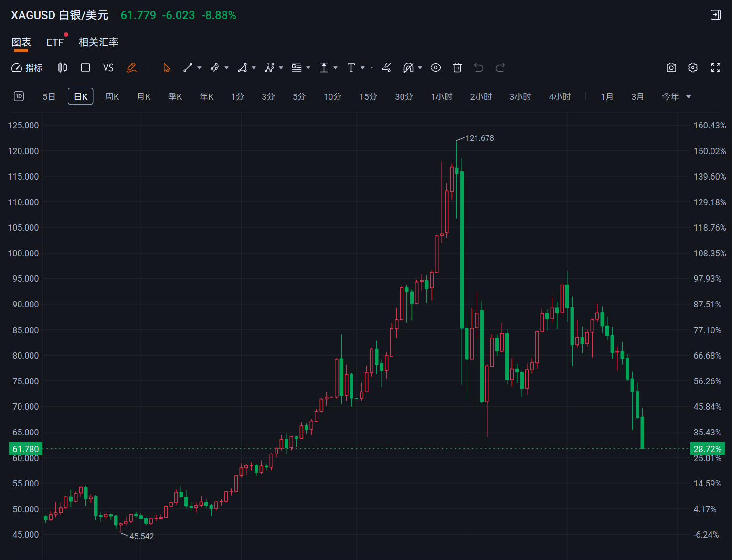Collapse the panel using top-right arrow icon

click(715, 15)
